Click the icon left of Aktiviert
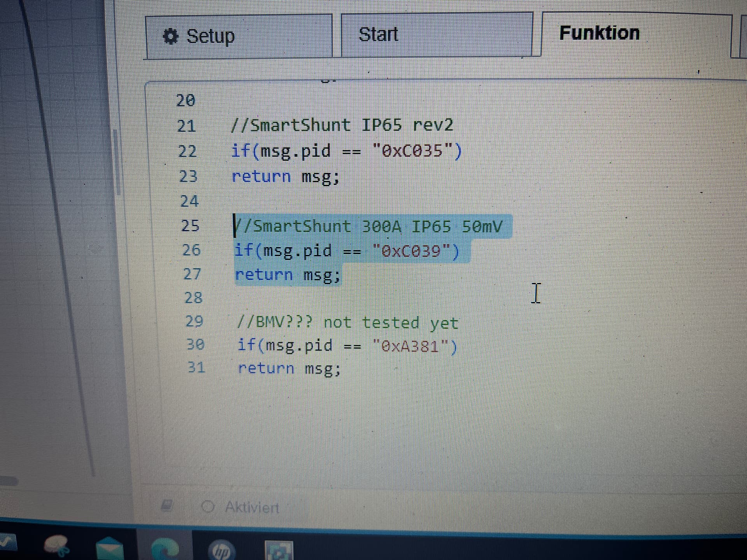The width and height of the screenshot is (747, 560). coord(167,506)
